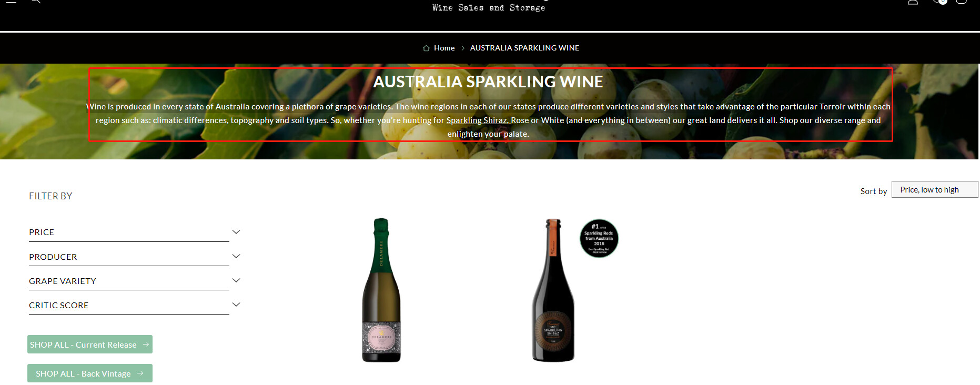Screen dimensions: 980x385
Task: Click AUSTRALIA SPARKLING WINE breadcrumb item
Action: pos(524,48)
